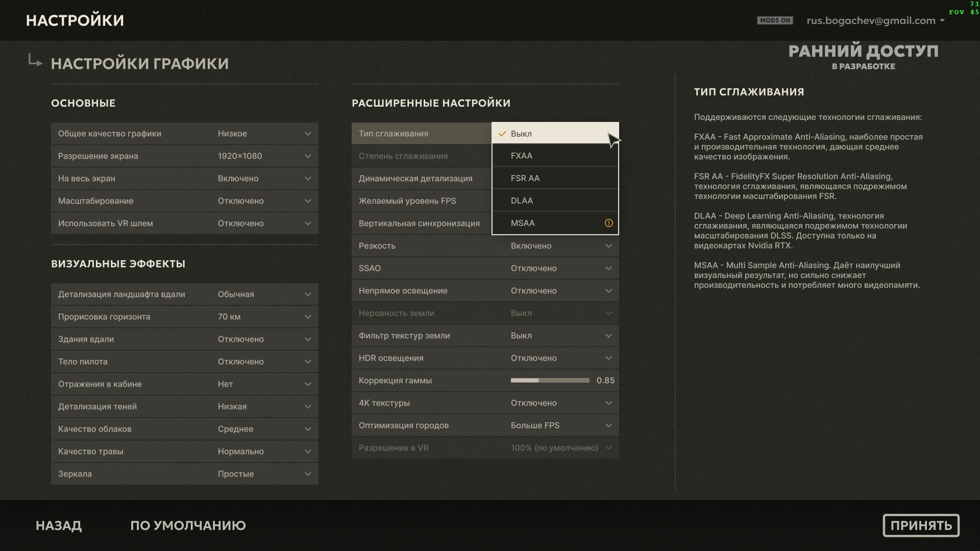Click the chevron for Качество облаков
The image size is (980, 551).
tap(308, 429)
